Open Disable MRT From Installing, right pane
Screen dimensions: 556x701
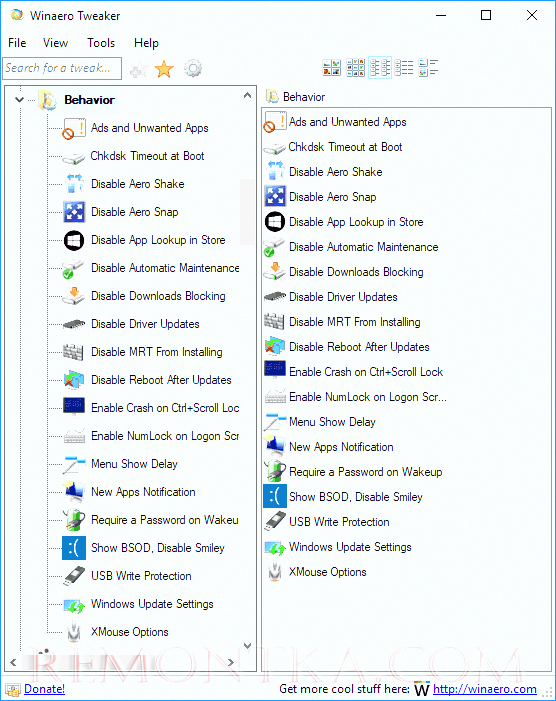tap(354, 322)
